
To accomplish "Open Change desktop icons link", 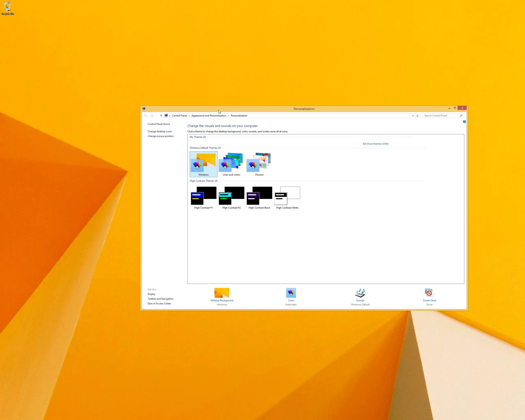I will 160,131.
